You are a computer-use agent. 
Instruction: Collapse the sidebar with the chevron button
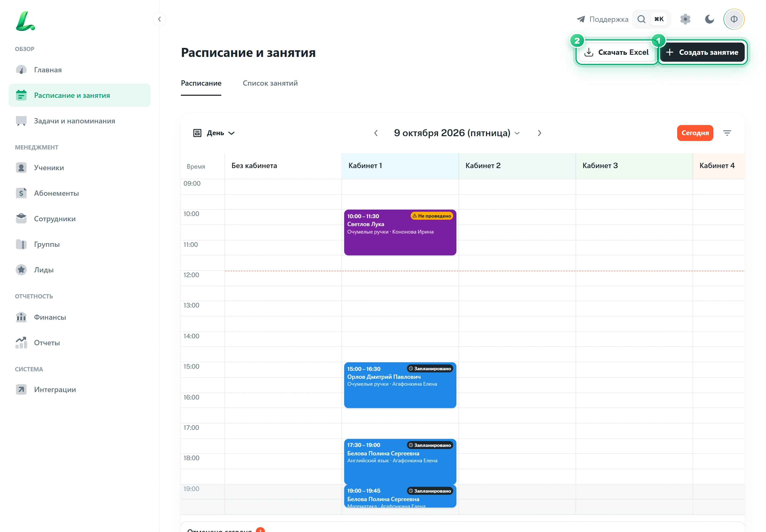[x=159, y=19]
